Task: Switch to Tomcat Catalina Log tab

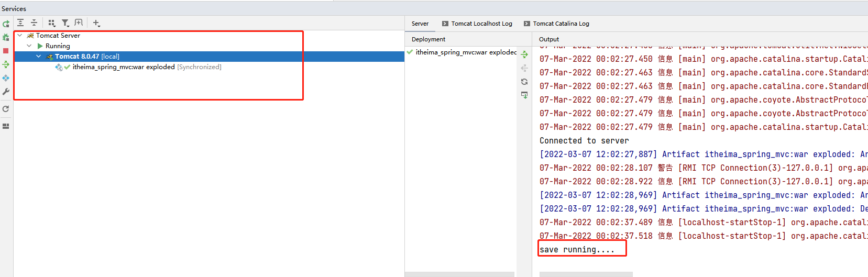Action: (557, 24)
